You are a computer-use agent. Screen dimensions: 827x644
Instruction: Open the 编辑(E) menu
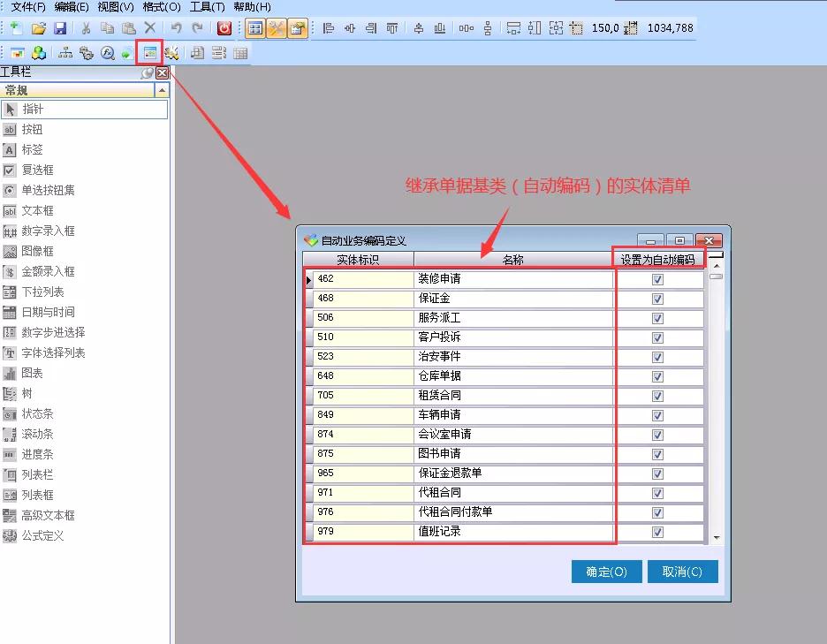click(72, 7)
